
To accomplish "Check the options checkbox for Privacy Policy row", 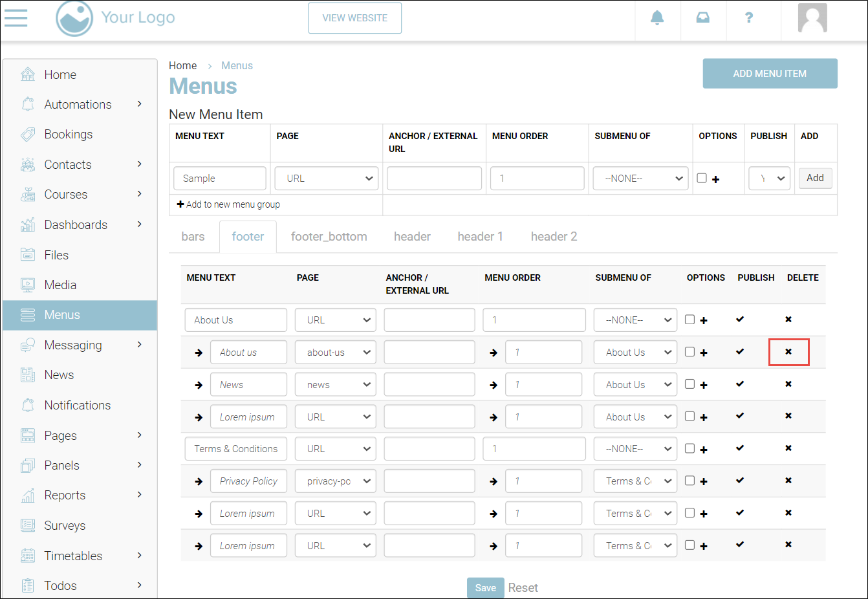I will tap(689, 481).
